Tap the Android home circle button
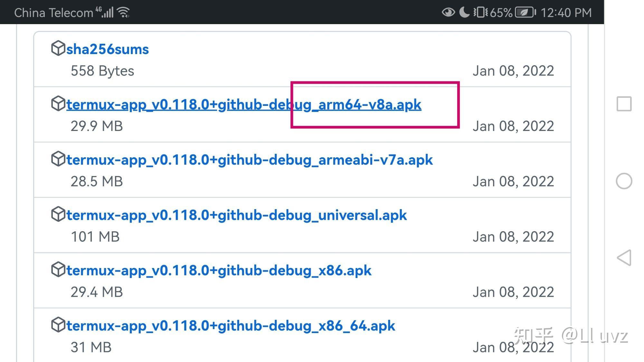The image size is (644, 362). (x=624, y=181)
